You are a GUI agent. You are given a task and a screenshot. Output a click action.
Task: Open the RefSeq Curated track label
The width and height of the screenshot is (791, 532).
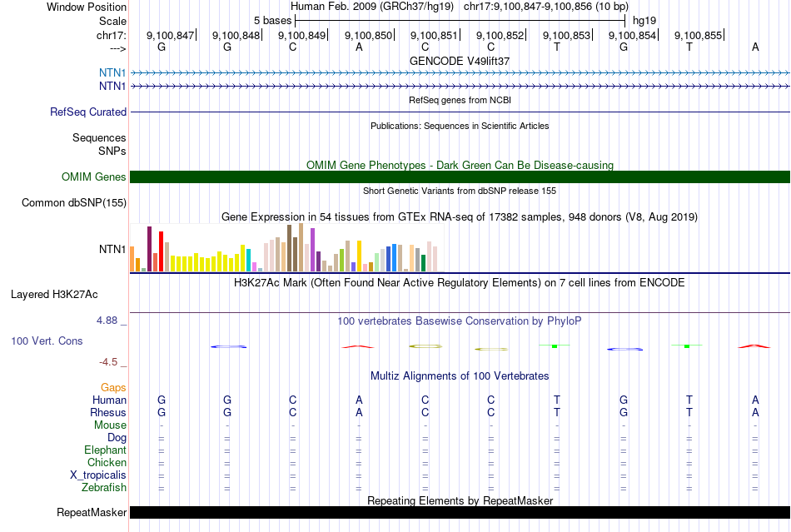tap(87, 112)
